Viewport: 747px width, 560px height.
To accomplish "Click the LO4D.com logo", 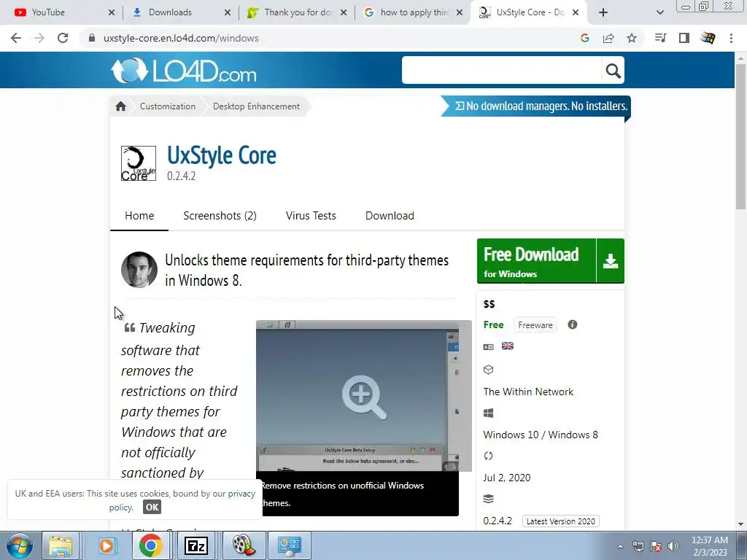I will pos(184,71).
